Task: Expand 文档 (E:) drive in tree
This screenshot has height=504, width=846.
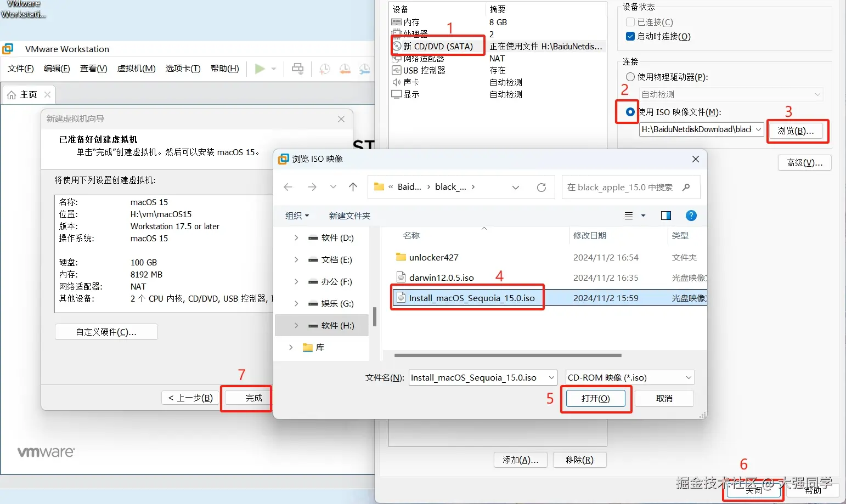Action: click(x=296, y=259)
